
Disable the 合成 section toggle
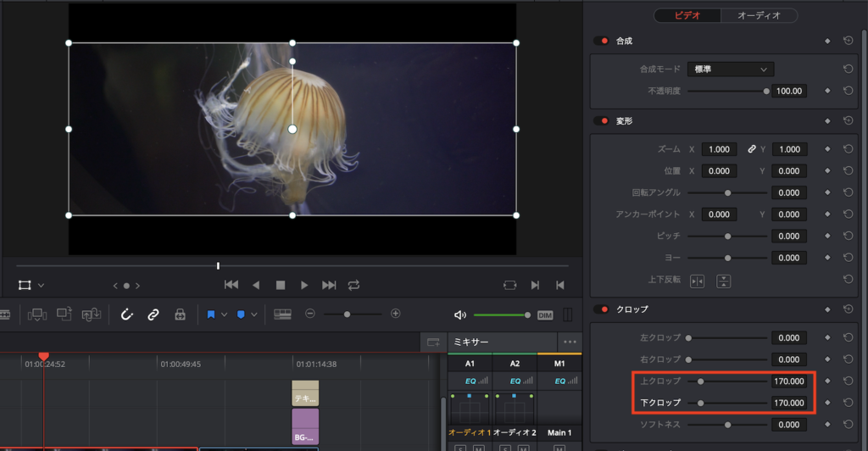click(x=603, y=41)
